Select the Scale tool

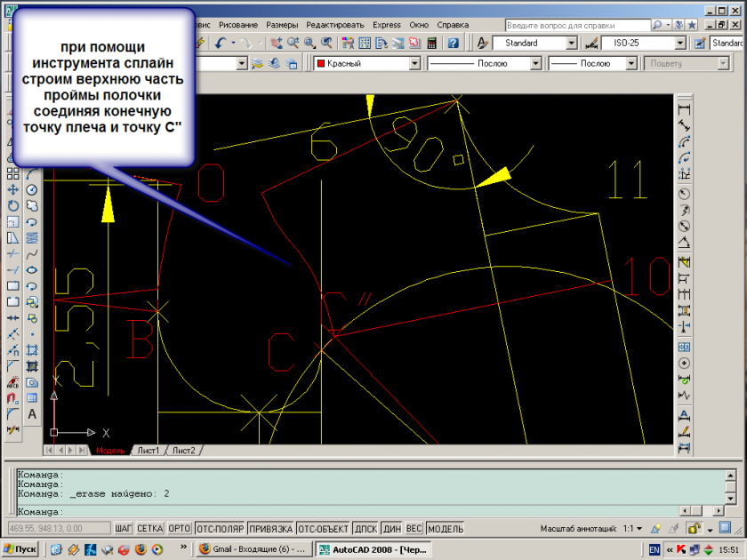pos(12,222)
